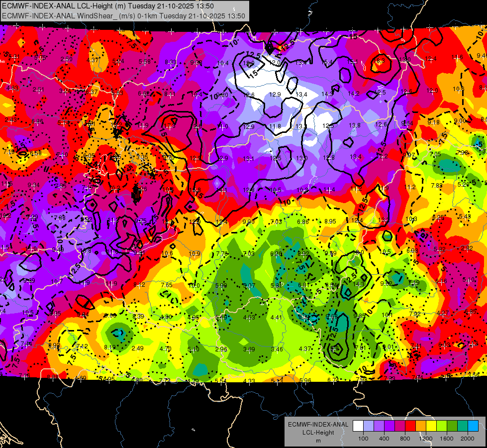The image size is (487, 448).
Task: Click the legend tick label 100
Action: click(x=363, y=439)
